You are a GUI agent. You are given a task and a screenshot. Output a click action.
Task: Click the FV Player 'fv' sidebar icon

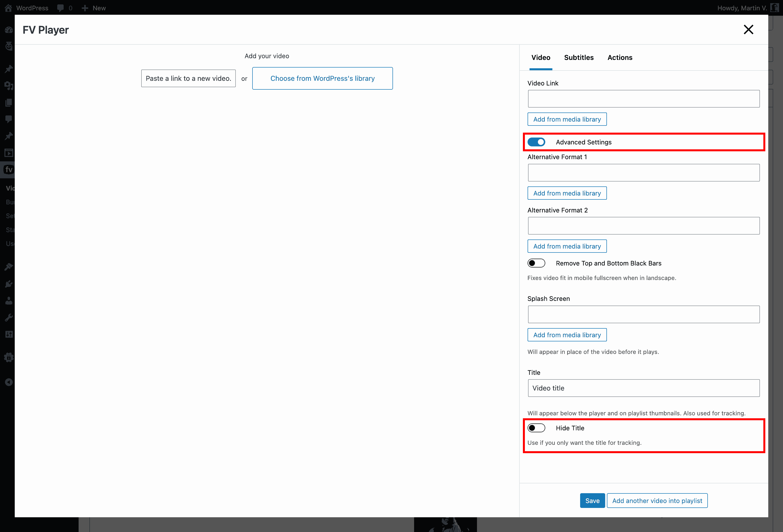(9, 169)
